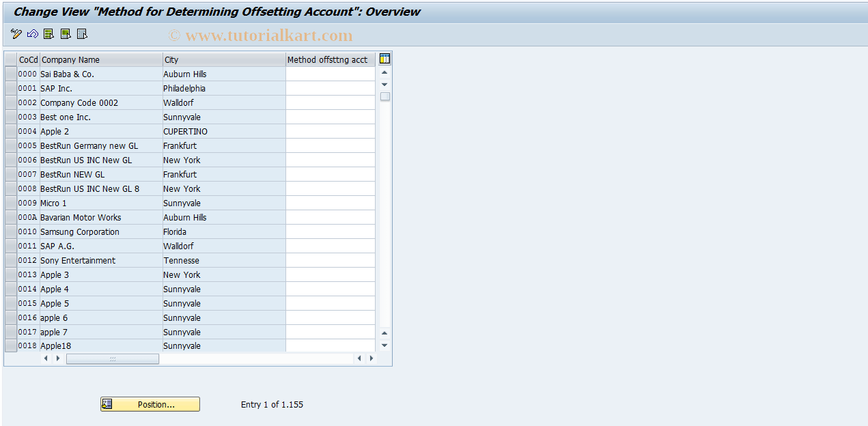The width and height of the screenshot is (868, 426).
Task: Click the Undo icon in the toolbar
Action: click(x=31, y=33)
